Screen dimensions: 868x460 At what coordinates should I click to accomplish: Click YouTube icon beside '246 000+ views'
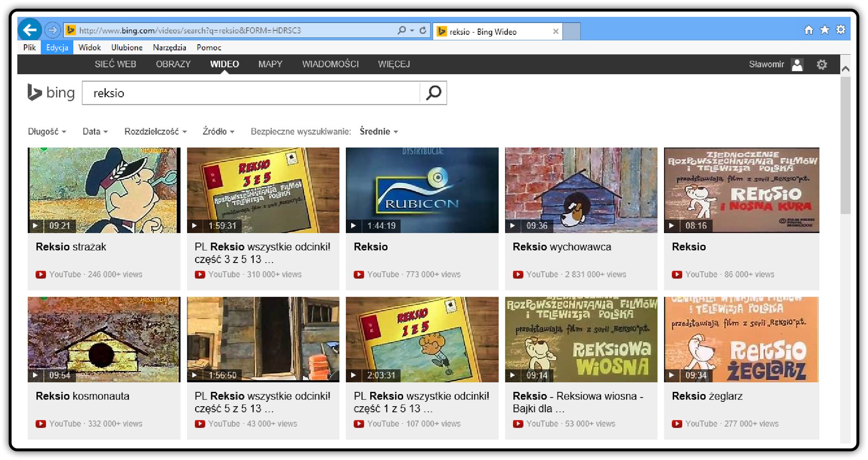(x=41, y=274)
